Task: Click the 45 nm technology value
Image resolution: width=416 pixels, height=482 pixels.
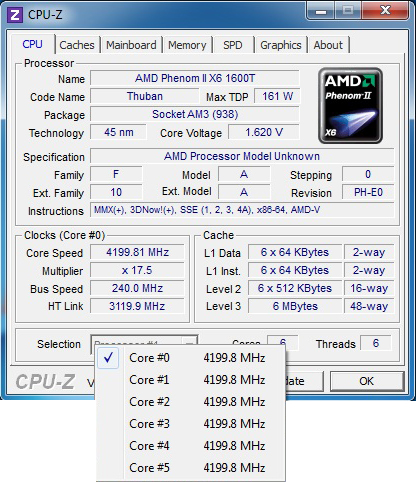Action: [x=118, y=132]
